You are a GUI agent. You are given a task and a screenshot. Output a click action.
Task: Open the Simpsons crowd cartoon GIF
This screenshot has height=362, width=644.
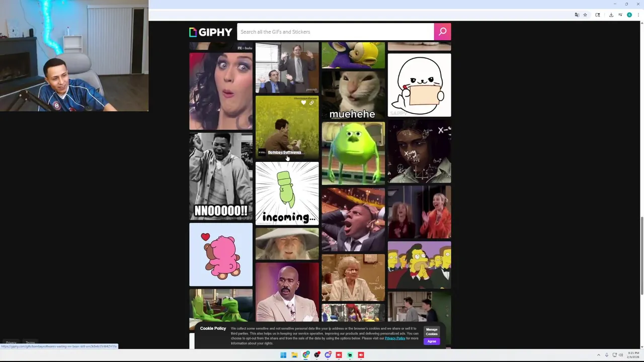pyautogui.click(x=419, y=265)
